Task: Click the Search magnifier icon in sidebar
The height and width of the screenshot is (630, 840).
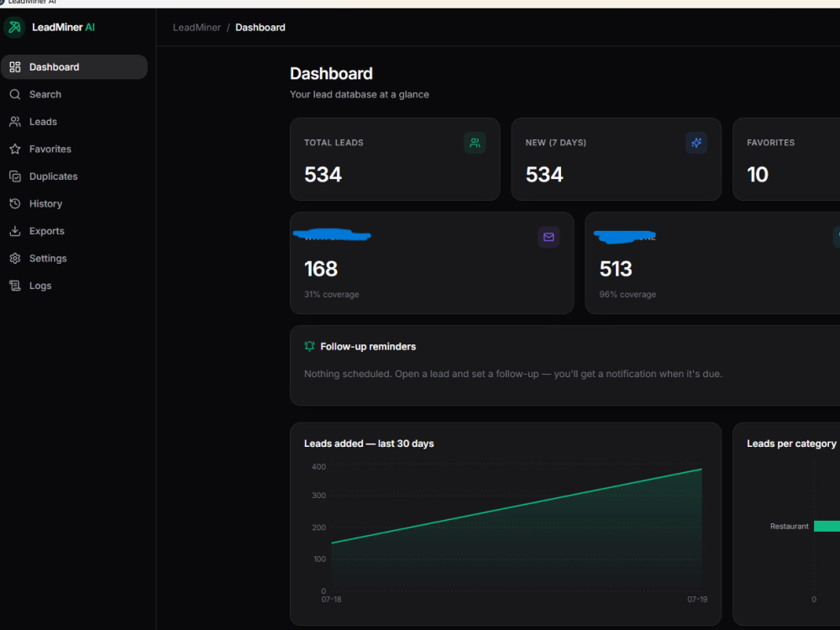Action: click(x=15, y=94)
